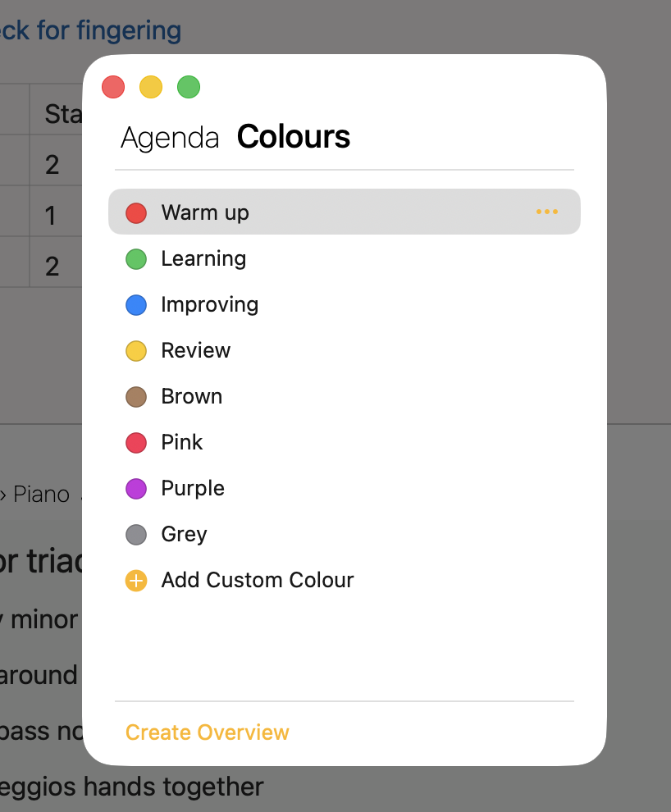Close the Colours popup window
Image resolution: width=671 pixels, height=812 pixels.
tap(113, 87)
